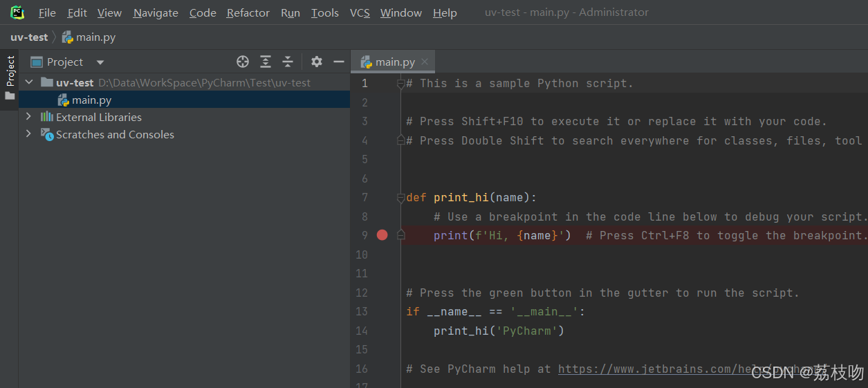The width and height of the screenshot is (868, 388).
Task: Open the Code menu
Action: coord(203,12)
